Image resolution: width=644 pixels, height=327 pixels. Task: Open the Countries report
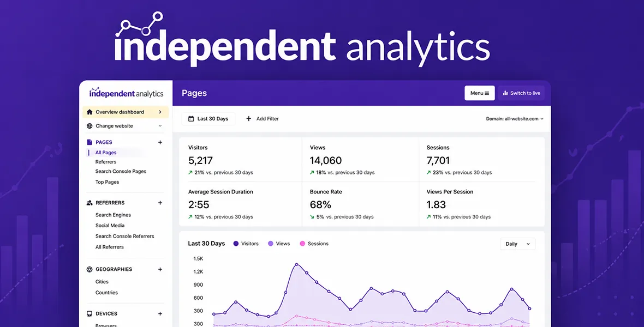(x=107, y=293)
